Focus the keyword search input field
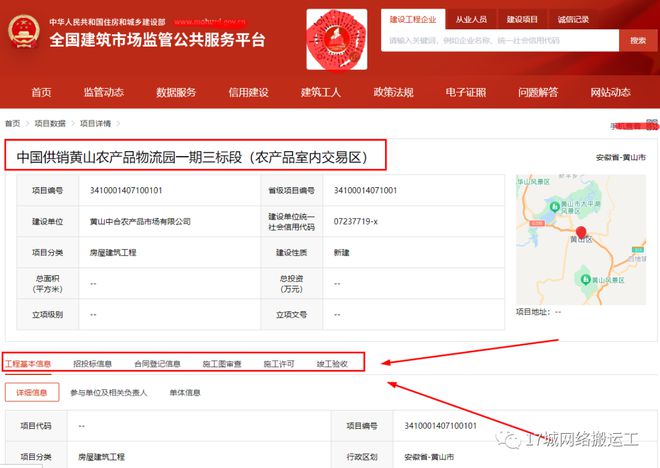This screenshot has height=468, width=660. coord(500,40)
